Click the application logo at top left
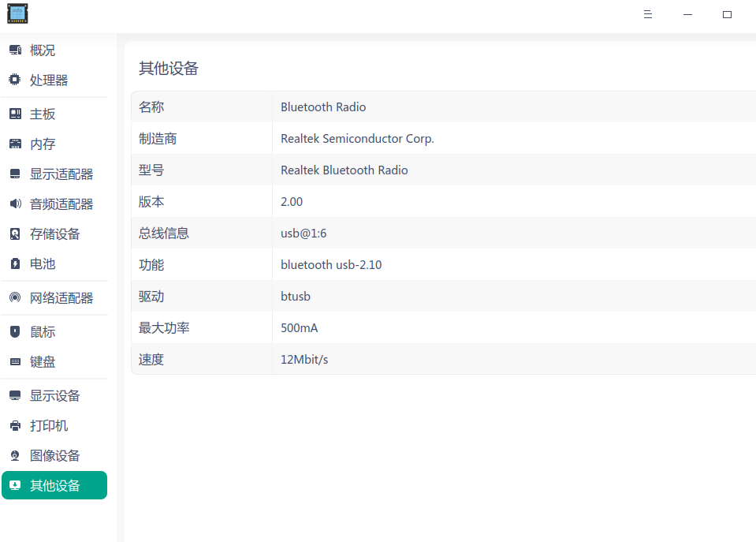The image size is (756, 542). [17, 13]
